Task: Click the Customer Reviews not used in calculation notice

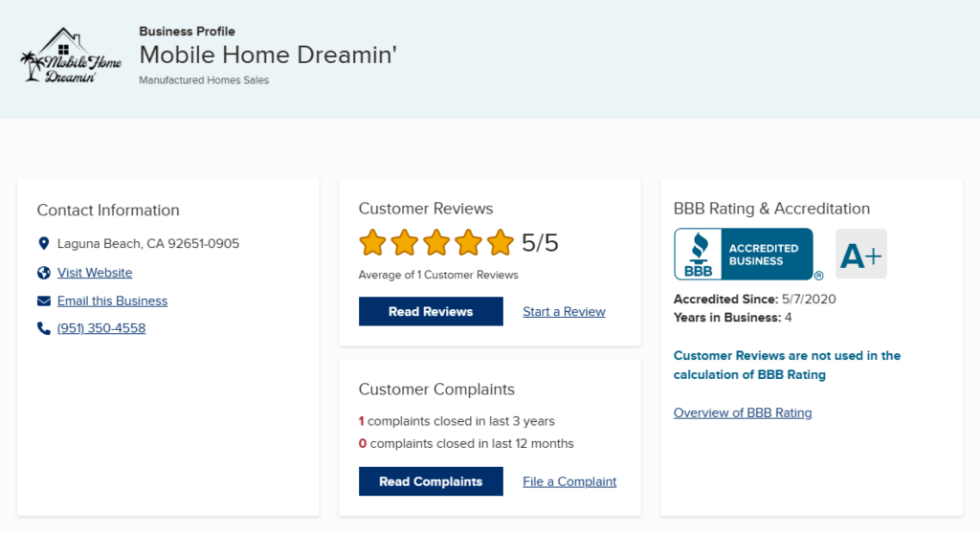Action: (787, 366)
